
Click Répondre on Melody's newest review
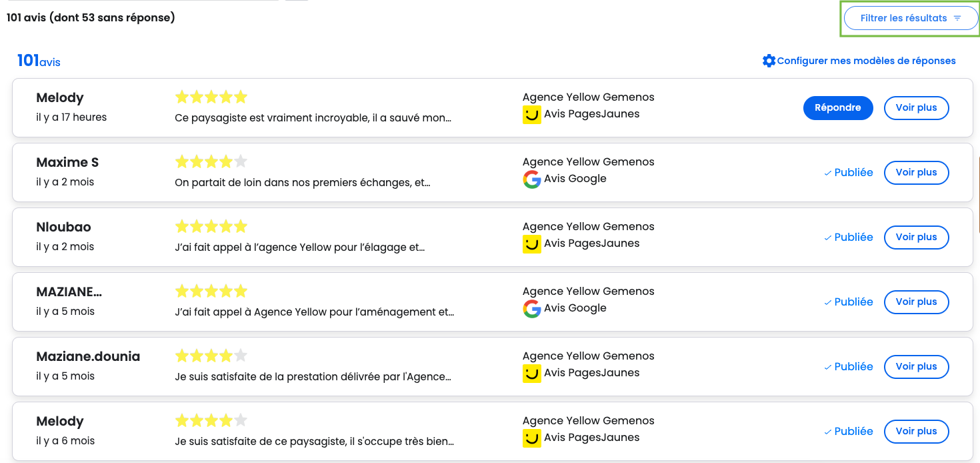837,108
